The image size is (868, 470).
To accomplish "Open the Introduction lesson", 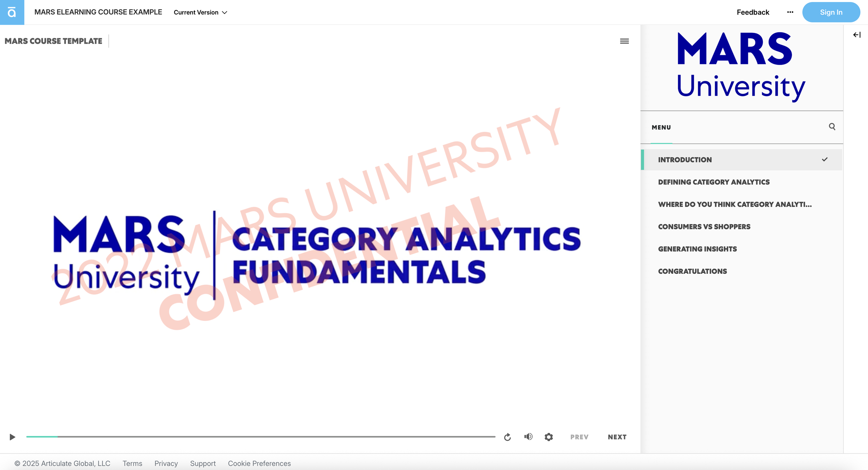I will (x=742, y=160).
